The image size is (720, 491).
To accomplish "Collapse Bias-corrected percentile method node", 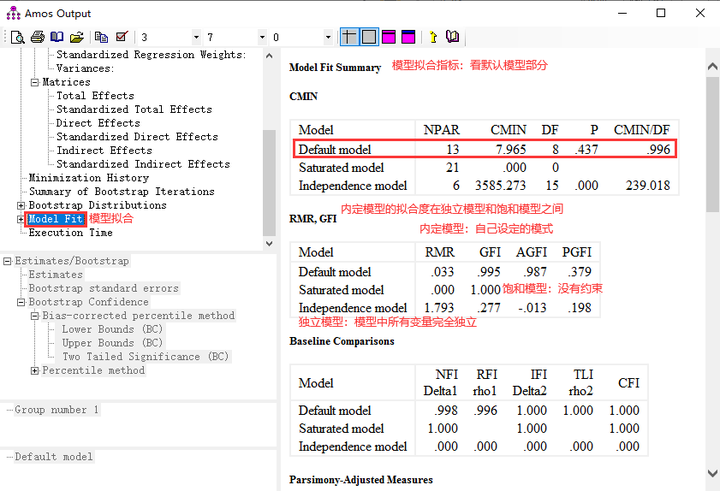I will click(35, 316).
